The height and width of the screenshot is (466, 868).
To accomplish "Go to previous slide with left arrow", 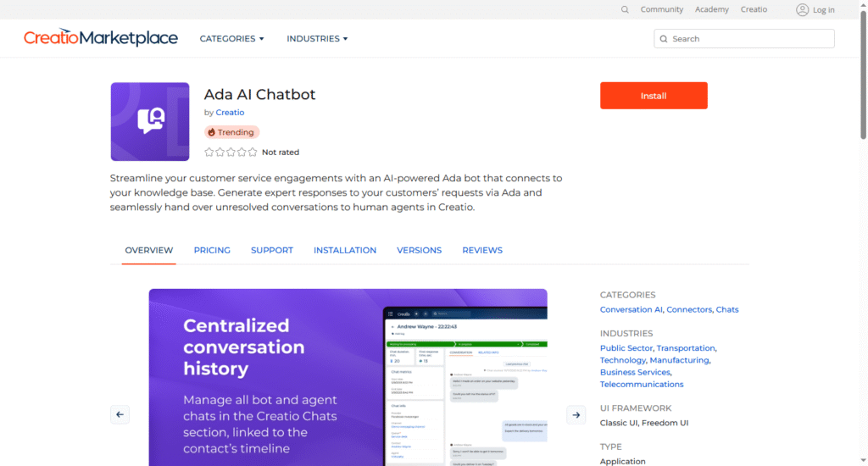I will pyautogui.click(x=120, y=414).
